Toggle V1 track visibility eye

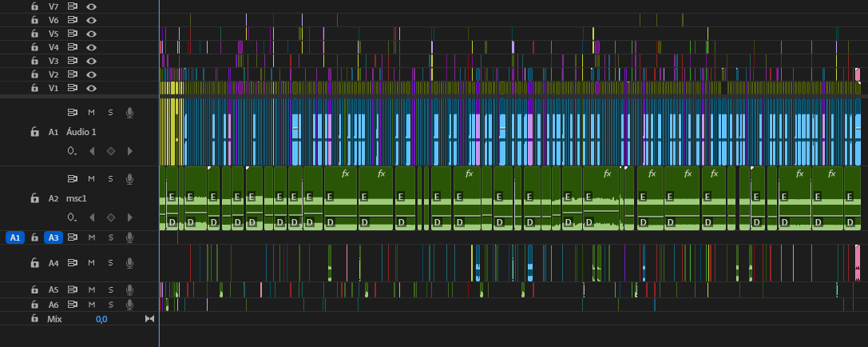(91, 88)
